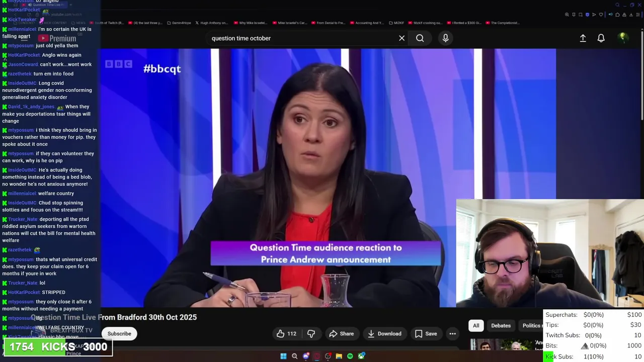Open Spotify from the taskbar

pos(350,356)
